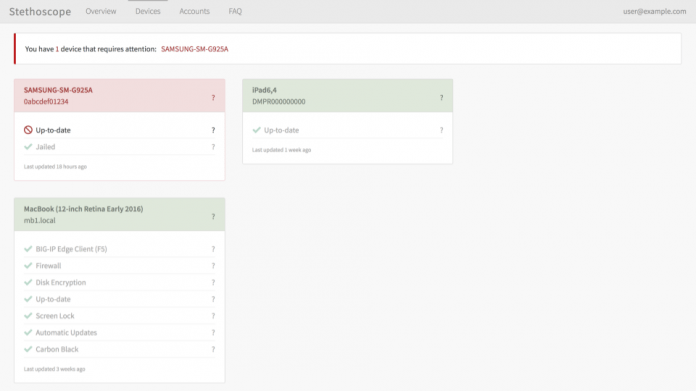Expand the Automatic Updates practice row
Viewport: 696px width, 391px height.
119,332
